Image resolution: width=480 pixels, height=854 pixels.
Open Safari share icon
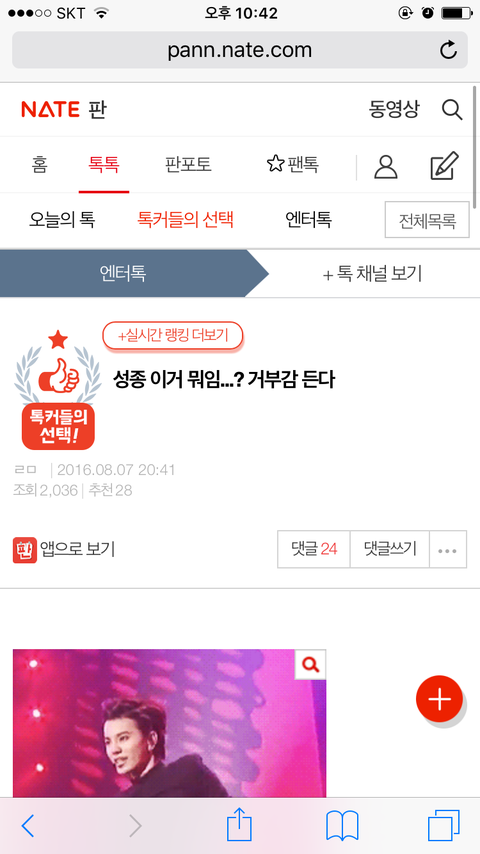pyautogui.click(x=239, y=825)
